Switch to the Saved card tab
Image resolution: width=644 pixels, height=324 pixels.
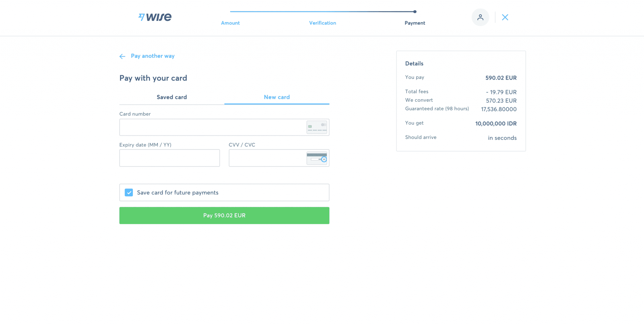[172, 97]
